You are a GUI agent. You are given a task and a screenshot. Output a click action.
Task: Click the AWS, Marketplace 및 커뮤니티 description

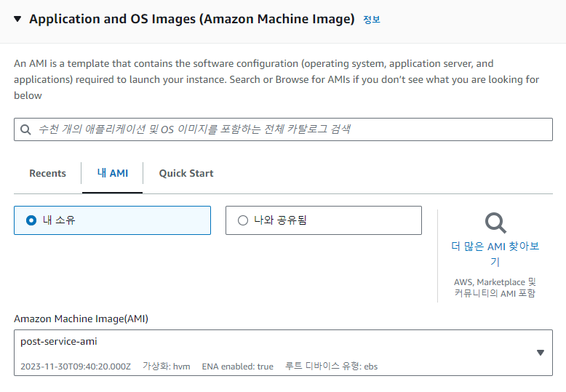point(495,287)
